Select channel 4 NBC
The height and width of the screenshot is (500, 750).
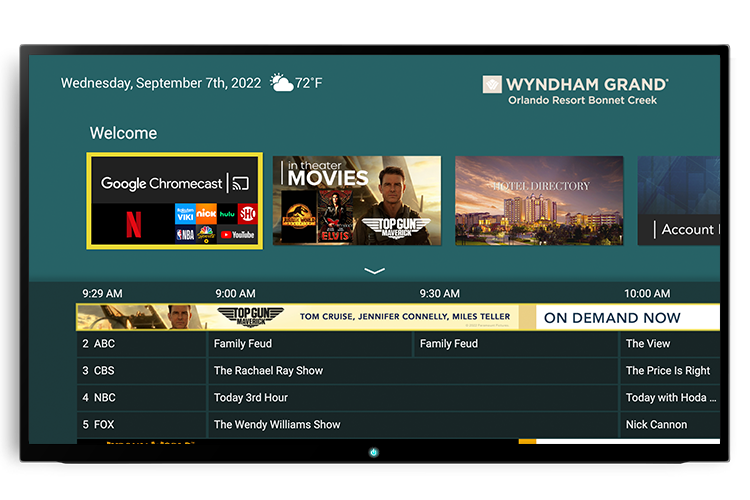[141, 398]
